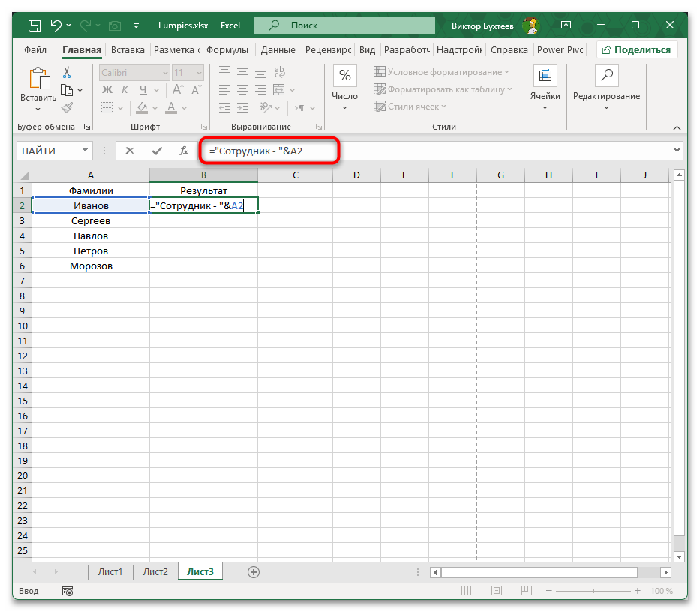The height and width of the screenshot is (612, 700).
Task: Click the Save icon in title bar
Action: (x=35, y=26)
